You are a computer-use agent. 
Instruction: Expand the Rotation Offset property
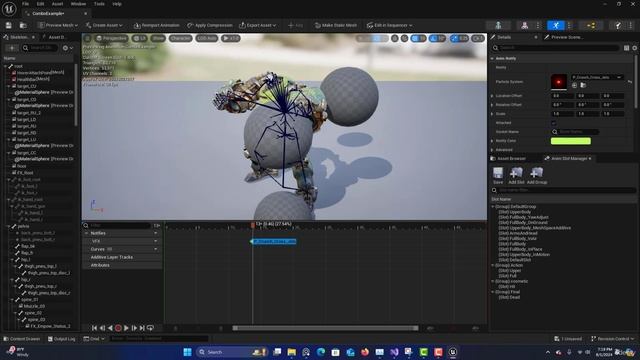point(492,105)
